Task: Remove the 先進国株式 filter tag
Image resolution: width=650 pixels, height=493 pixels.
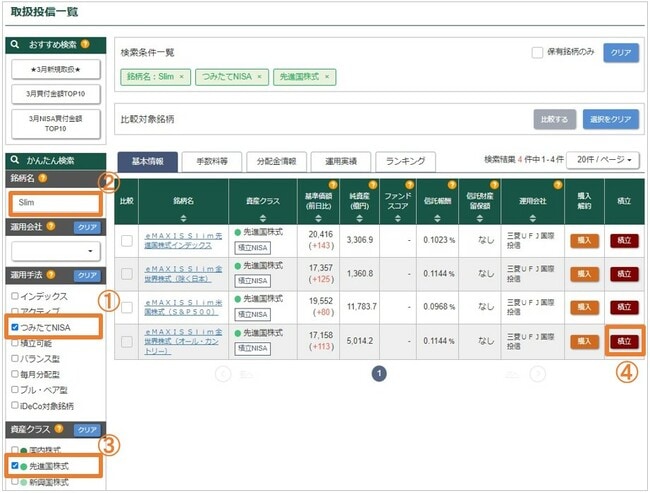Action: 327,77
